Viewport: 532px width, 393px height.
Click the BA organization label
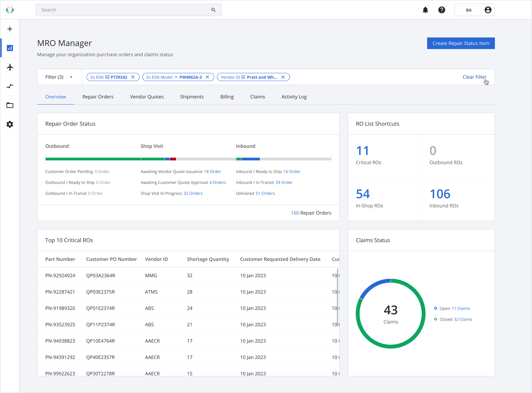click(469, 10)
